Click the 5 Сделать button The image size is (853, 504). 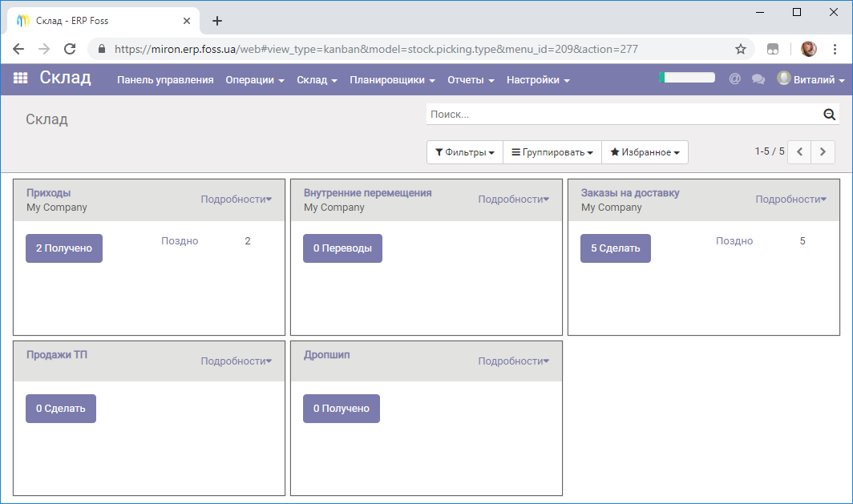[x=615, y=248]
